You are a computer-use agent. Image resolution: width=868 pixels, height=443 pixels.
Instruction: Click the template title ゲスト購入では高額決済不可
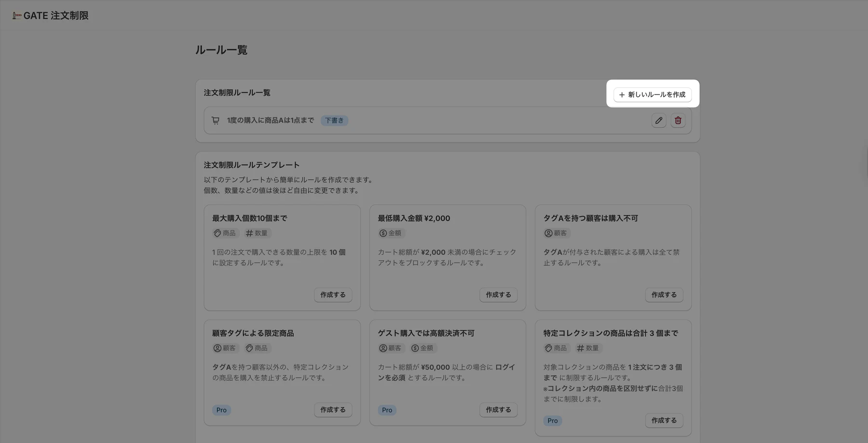click(426, 333)
